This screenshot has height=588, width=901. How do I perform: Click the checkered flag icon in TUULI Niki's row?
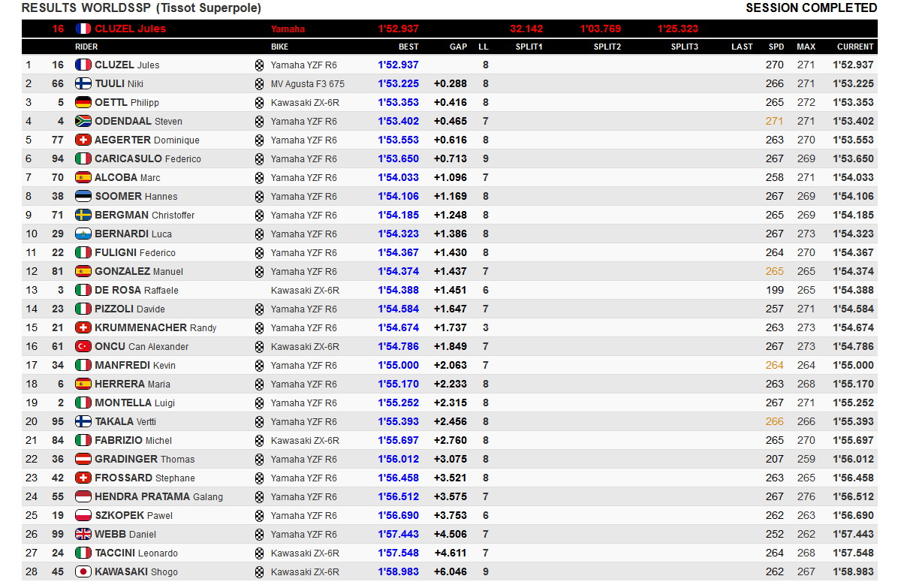[260, 83]
